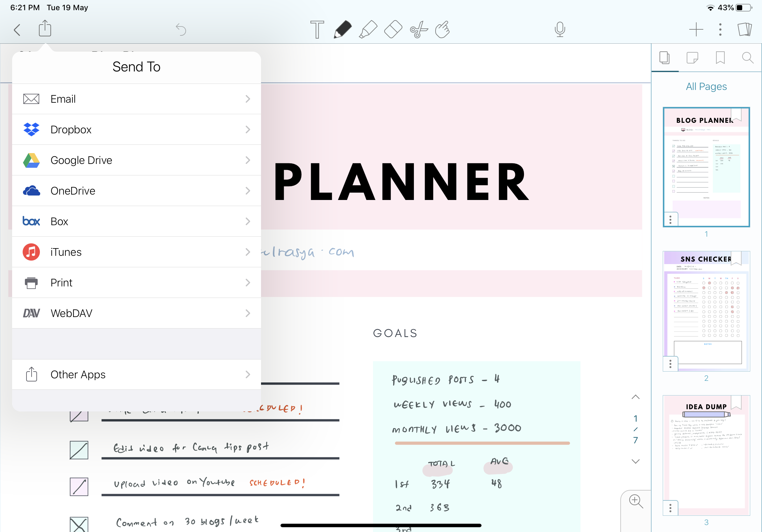Toggle checkbox beside Edit video task

point(79,450)
